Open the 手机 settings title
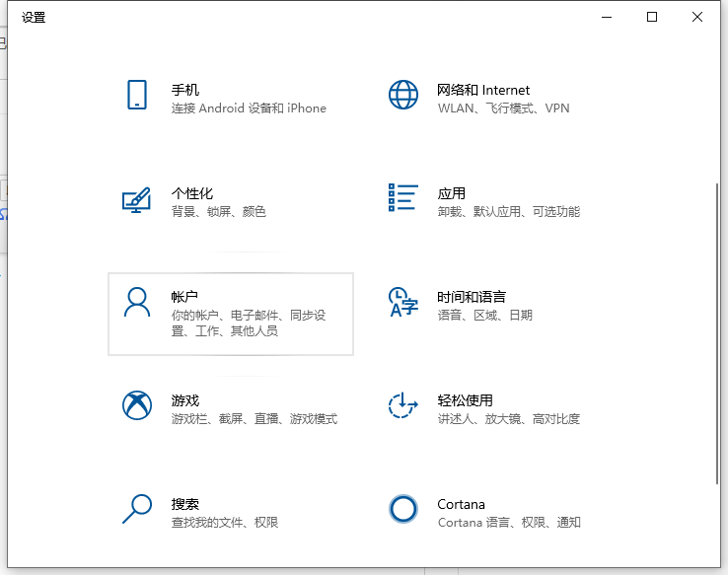This screenshot has width=728, height=575. pos(185,90)
